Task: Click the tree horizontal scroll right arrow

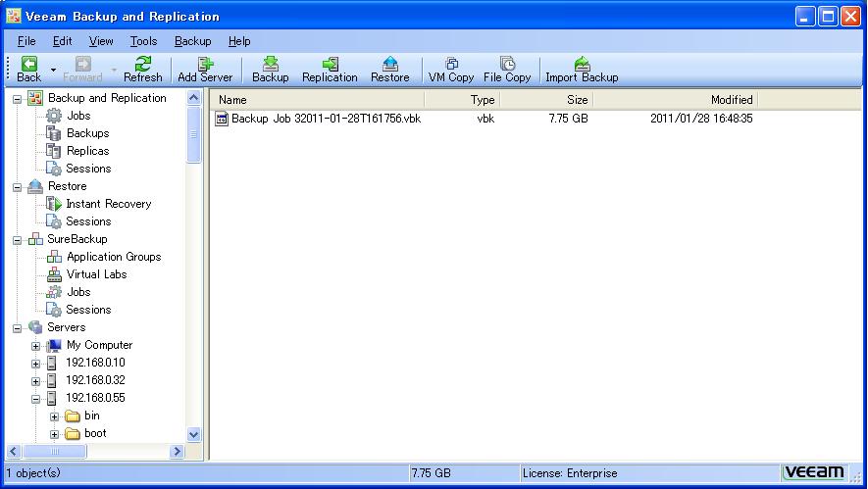Action: pos(178,452)
